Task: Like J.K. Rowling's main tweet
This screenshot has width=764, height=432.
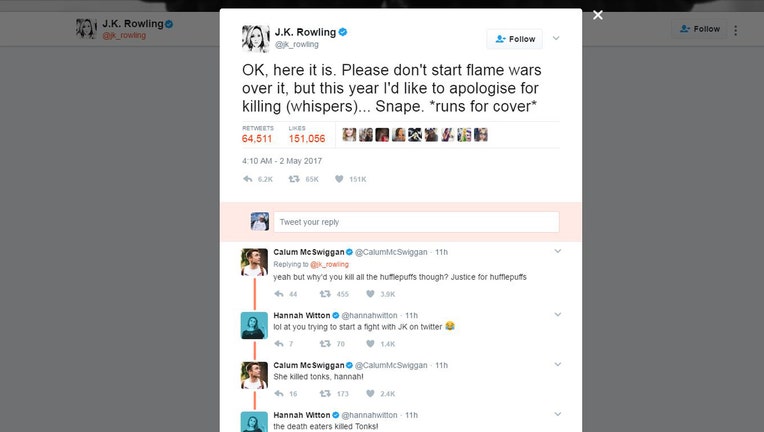Action: 340,179
